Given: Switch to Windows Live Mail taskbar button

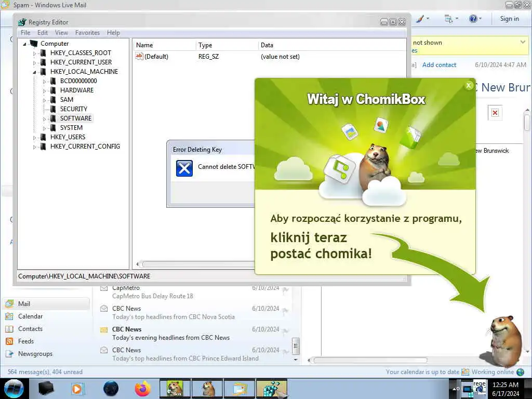Looking at the screenshot, I should point(240,389).
